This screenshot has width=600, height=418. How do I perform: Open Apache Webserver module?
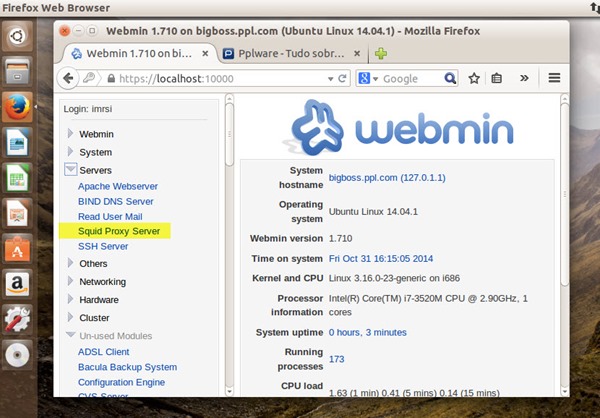[118, 186]
